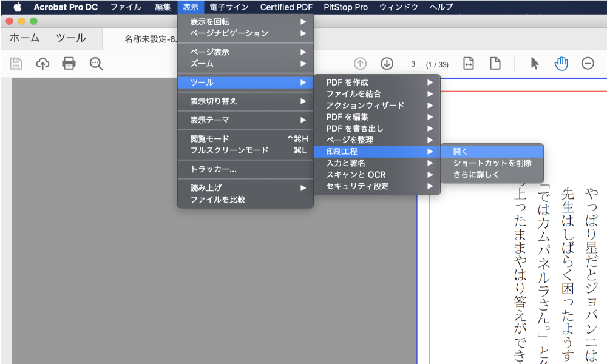Expand the 入力と署名 submenu
607x364 pixels.
[x=377, y=163]
